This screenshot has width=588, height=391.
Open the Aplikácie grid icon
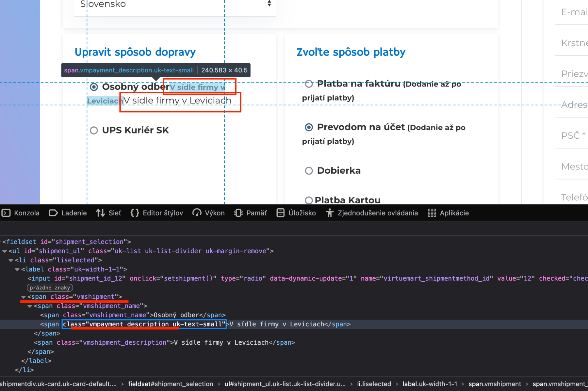432,213
